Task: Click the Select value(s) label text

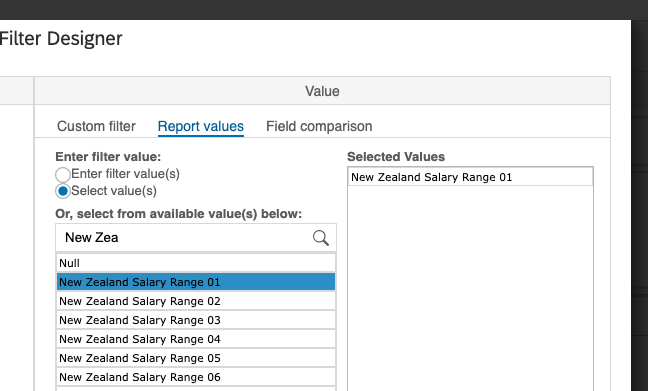Action: point(114,191)
